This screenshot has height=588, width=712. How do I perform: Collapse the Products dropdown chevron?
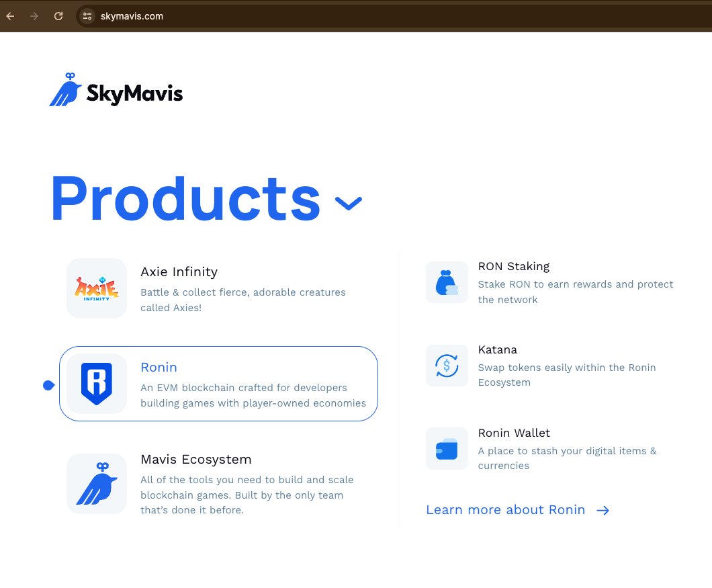click(349, 203)
